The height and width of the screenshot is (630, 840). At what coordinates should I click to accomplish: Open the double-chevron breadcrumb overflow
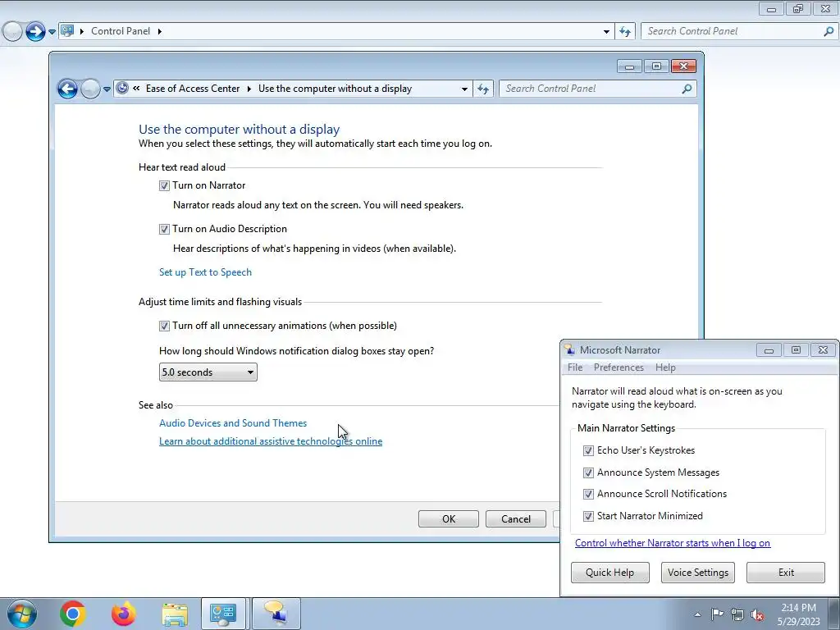point(137,89)
